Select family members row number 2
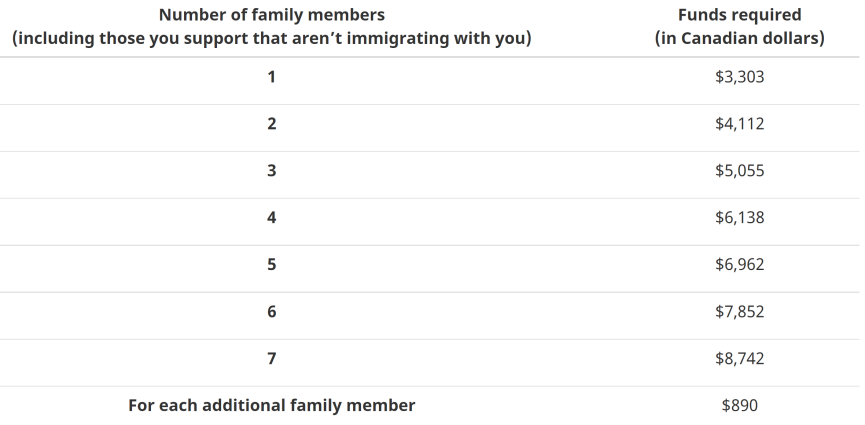865x425 pixels. [x=271, y=124]
